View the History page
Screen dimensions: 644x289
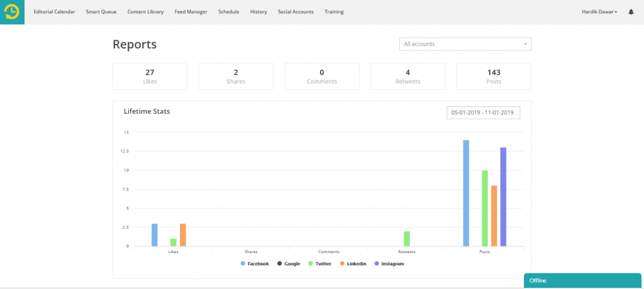(x=258, y=12)
